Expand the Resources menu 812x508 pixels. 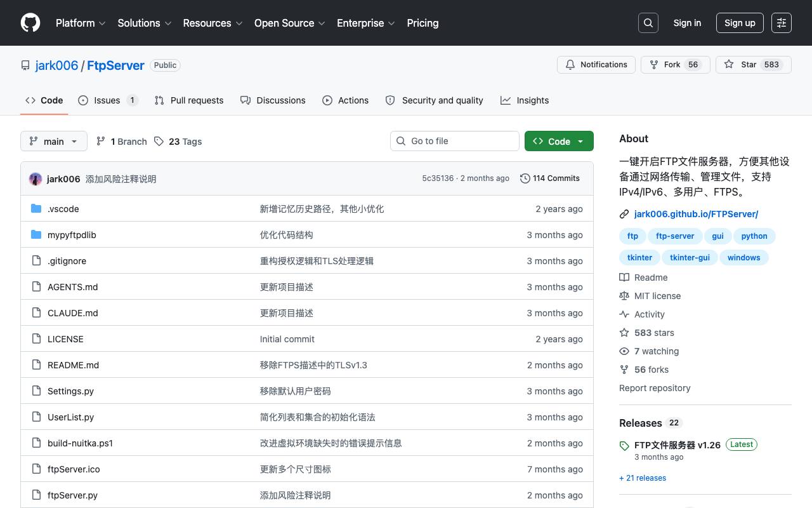pyautogui.click(x=213, y=23)
